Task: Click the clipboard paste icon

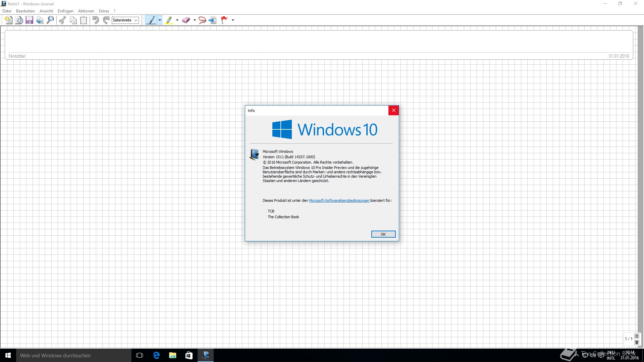Action: tap(84, 20)
